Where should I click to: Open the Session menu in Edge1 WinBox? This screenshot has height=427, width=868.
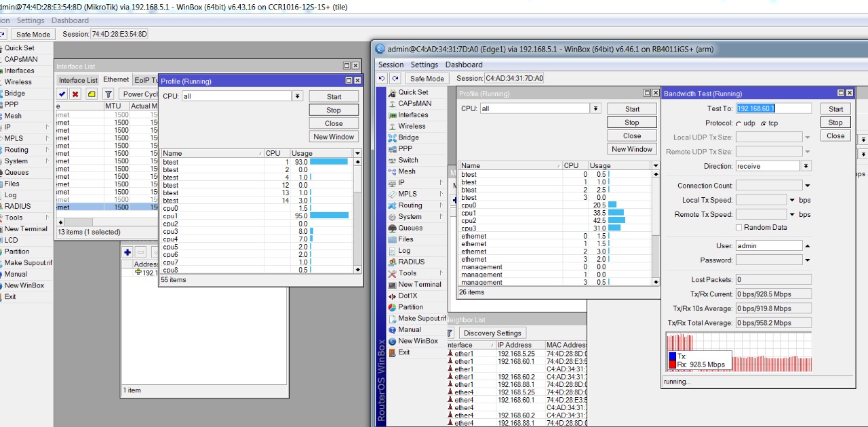[x=391, y=64]
